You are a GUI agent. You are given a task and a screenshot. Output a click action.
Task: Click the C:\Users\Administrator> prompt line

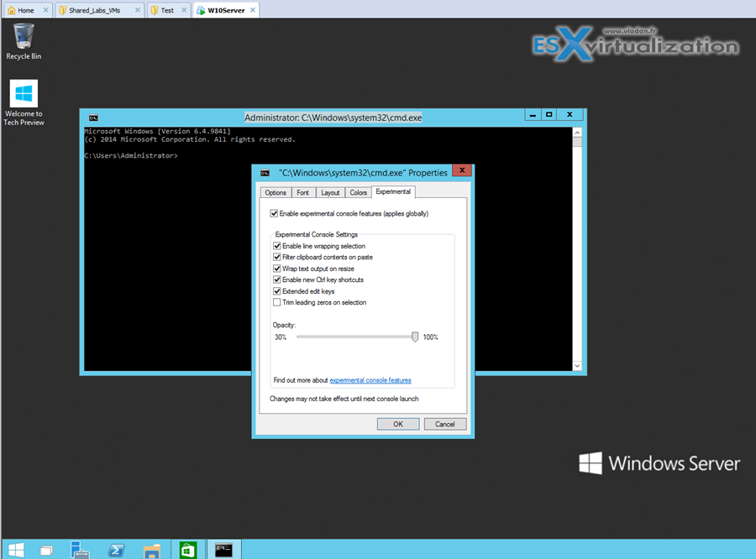pos(131,155)
